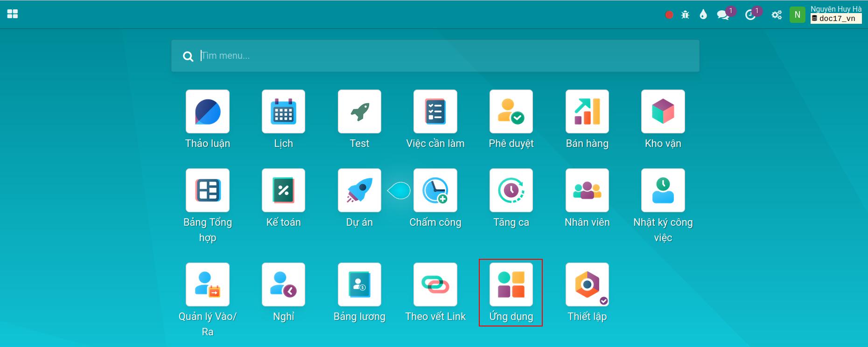The height and width of the screenshot is (347, 868).
Task: Open the Bảng lương app
Action: (359, 285)
